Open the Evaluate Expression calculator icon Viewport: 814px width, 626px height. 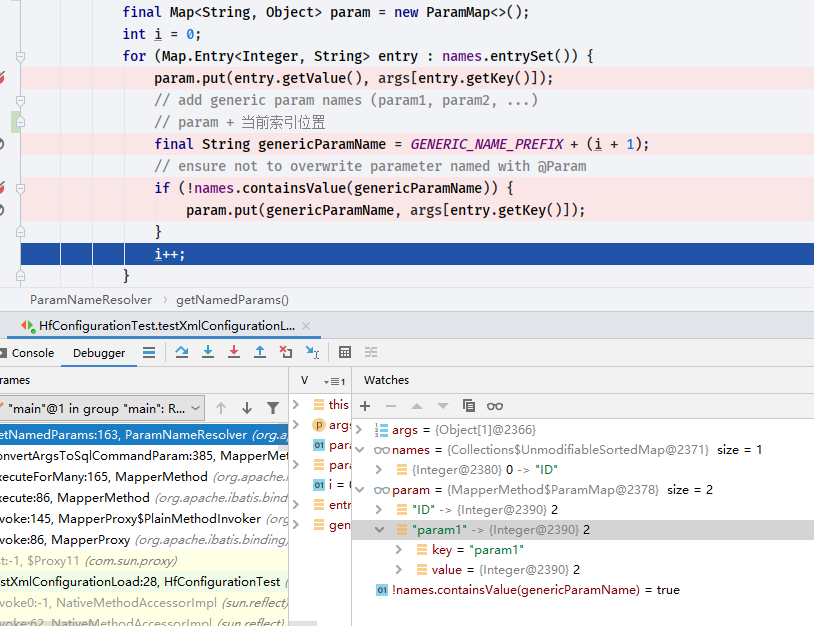345,353
